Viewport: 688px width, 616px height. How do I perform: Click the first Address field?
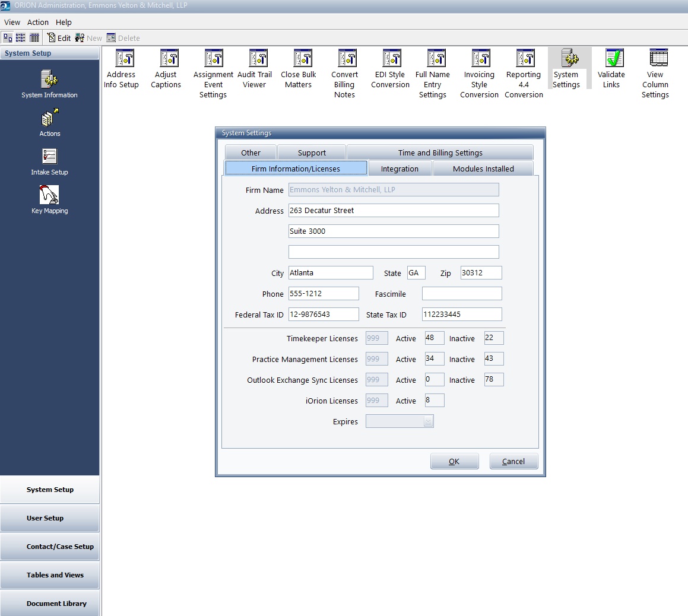point(394,211)
